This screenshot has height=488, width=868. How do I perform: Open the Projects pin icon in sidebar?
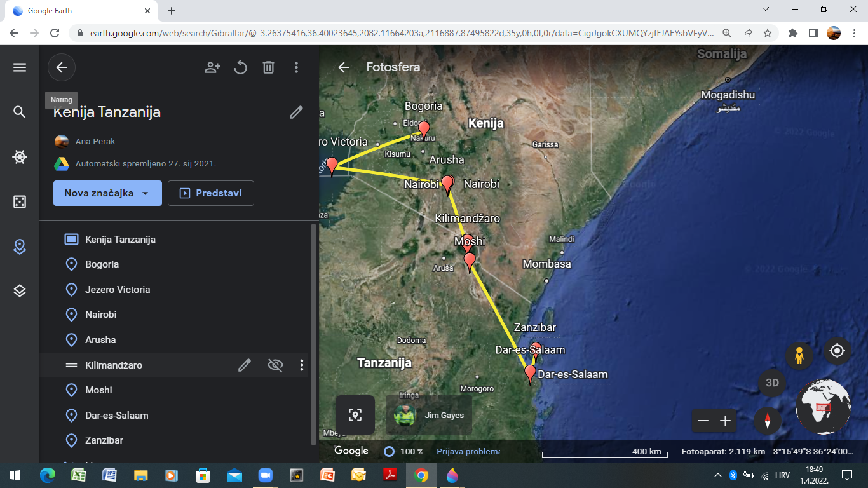[20, 247]
